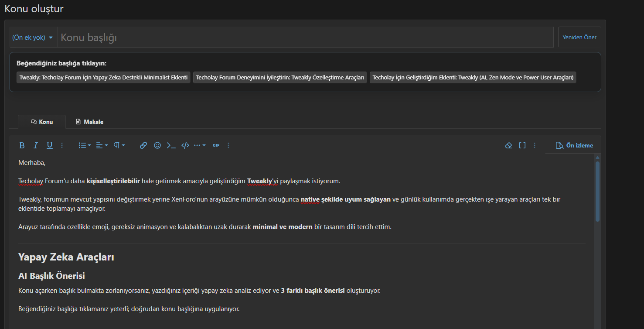The image size is (644, 329).
Task: Pick the suggestion 'Techolay Forum Deneyimini İyileştirin'
Action: [280, 78]
